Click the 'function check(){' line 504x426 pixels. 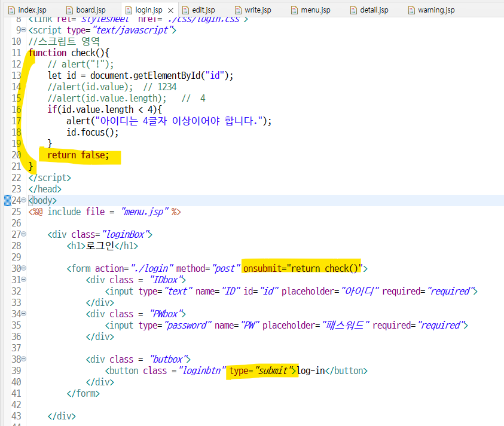pos(69,53)
